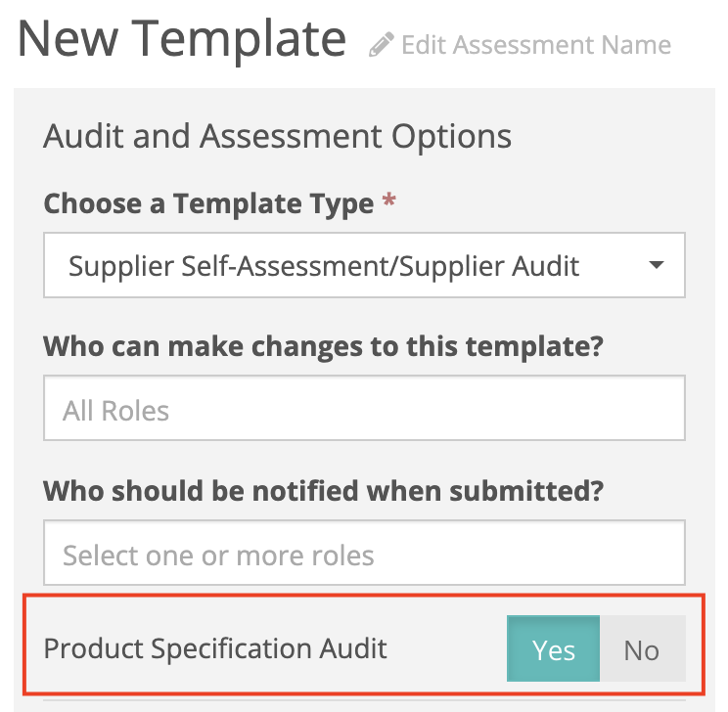Click the Select one or more roles field
This screenshot has width=728, height=712.
[x=364, y=556]
